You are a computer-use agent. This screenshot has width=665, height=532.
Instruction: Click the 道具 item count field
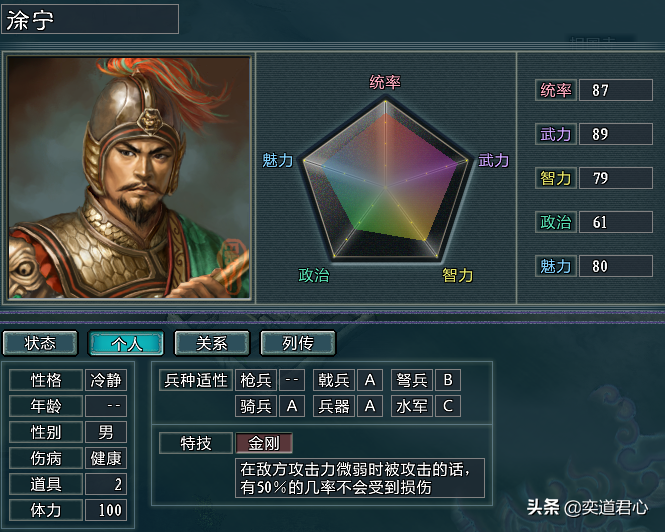(x=105, y=484)
